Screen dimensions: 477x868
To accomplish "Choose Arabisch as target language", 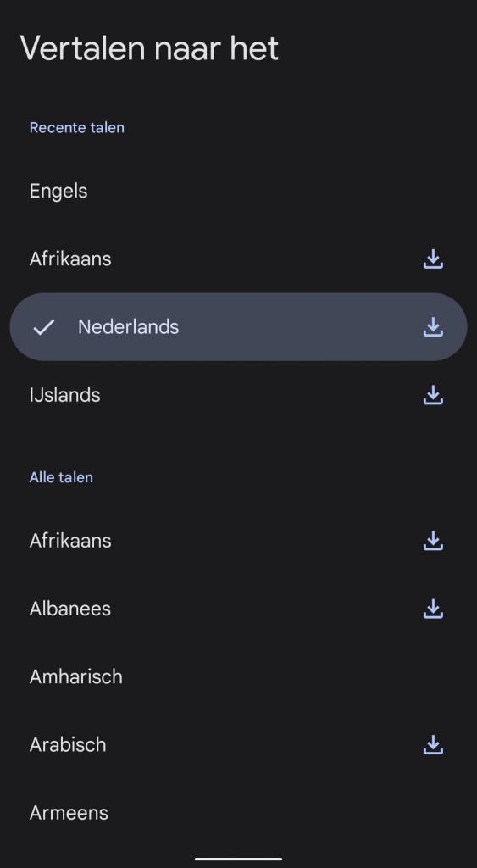I will (239, 745).
